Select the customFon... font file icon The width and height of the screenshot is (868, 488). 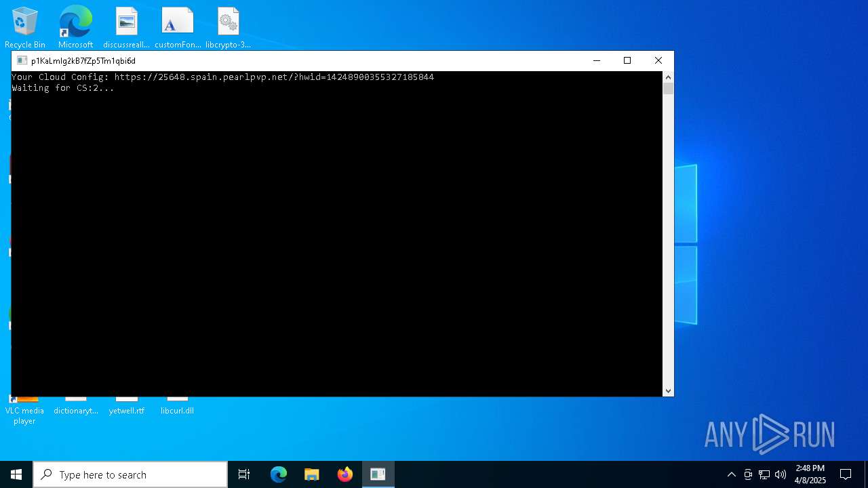pos(178,27)
